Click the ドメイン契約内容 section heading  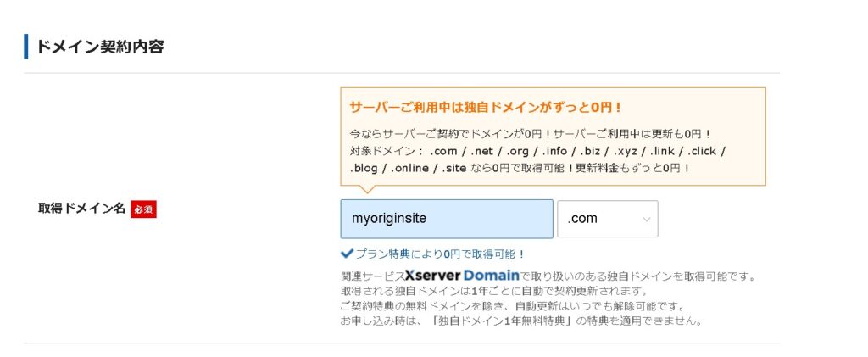[99, 47]
